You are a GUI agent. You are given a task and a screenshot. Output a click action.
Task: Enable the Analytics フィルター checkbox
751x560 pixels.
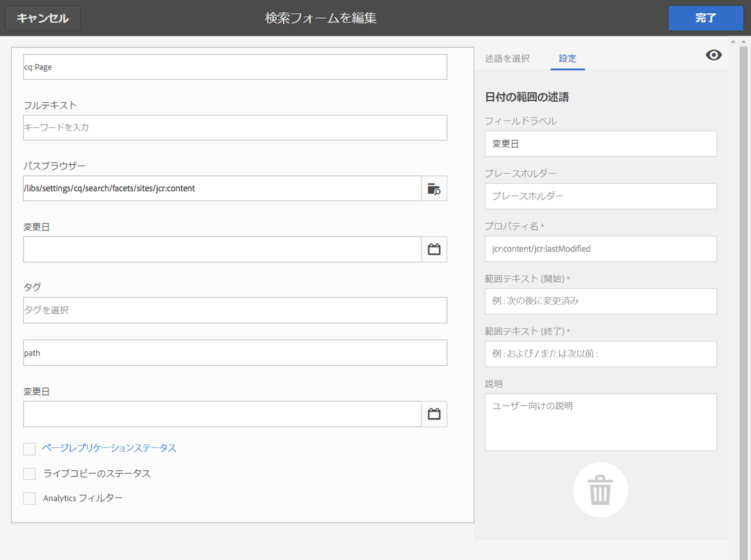point(29,499)
